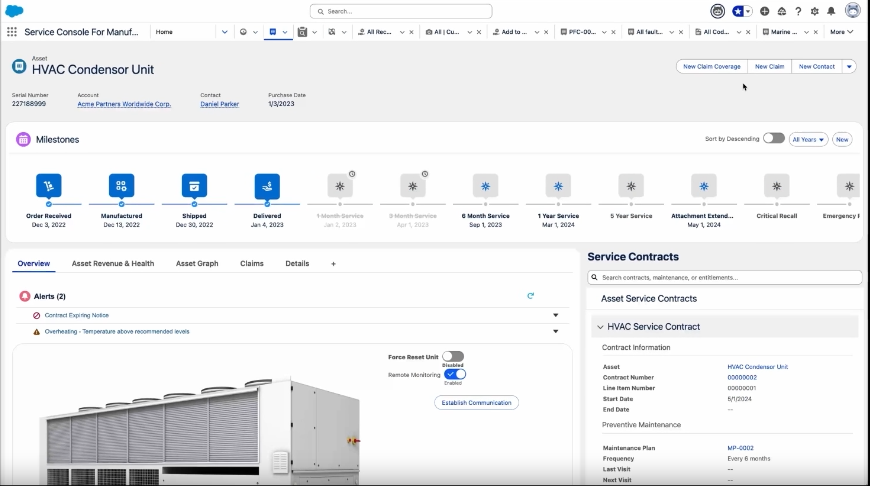Click the Service Contracts search field
Image resolution: width=870 pixels, height=486 pixels.
[725, 277]
